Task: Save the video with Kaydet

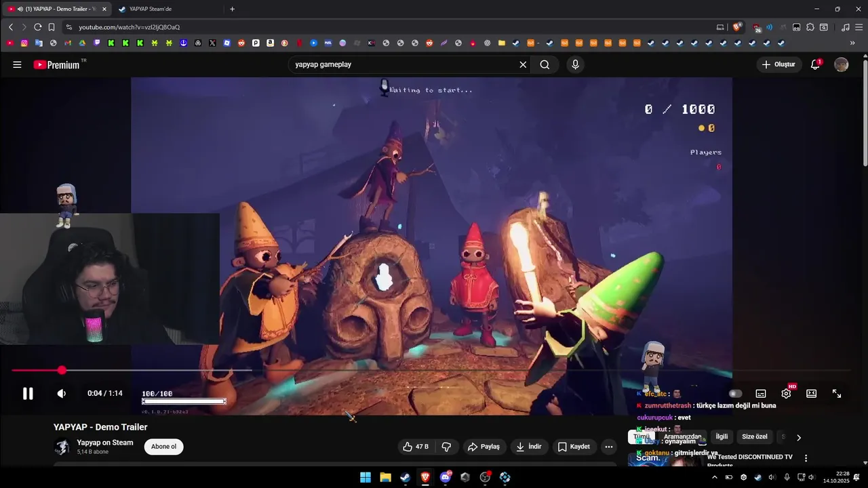Action: pyautogui.click(x=574, y=447)
